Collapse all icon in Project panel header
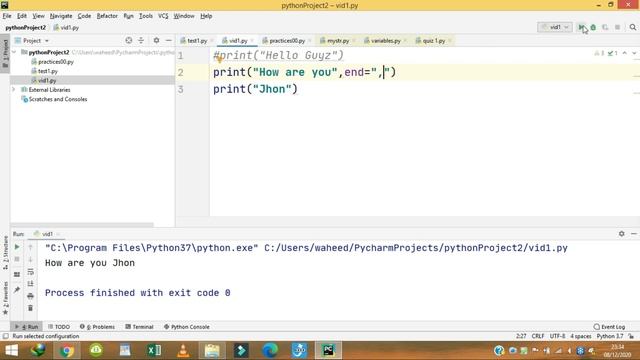640x360 pixels. 141,40
